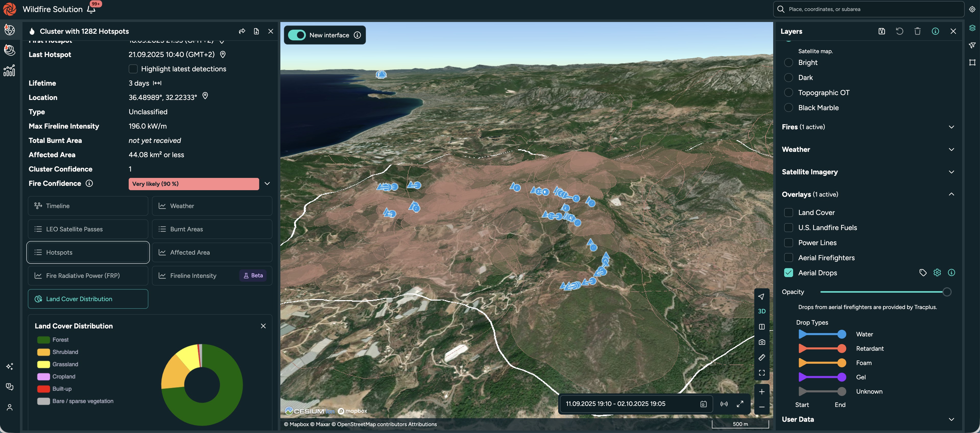Turn off the New interface toggle
Screen dimensions: 980x433
click(x=297, y=35)
